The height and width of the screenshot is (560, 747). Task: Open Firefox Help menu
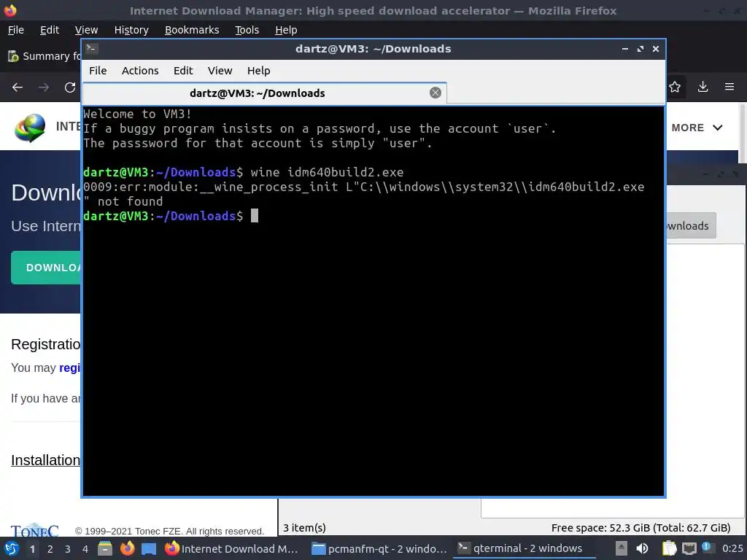coord(286,30)
